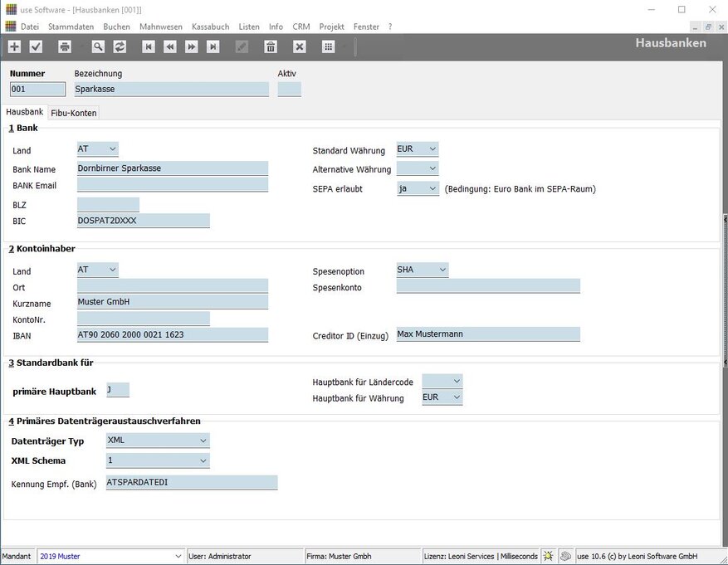Click the light bulb icon in status bar

[x=549, y=556]
